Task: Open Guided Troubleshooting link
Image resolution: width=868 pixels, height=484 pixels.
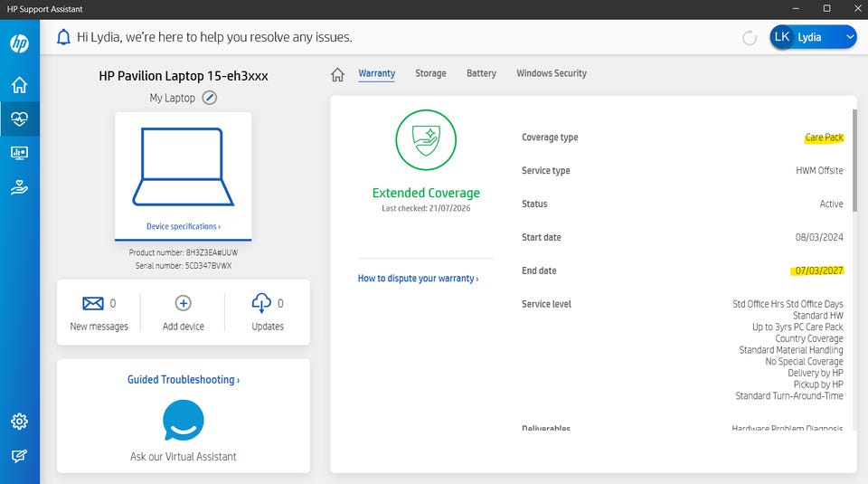Action: (184, 379)
